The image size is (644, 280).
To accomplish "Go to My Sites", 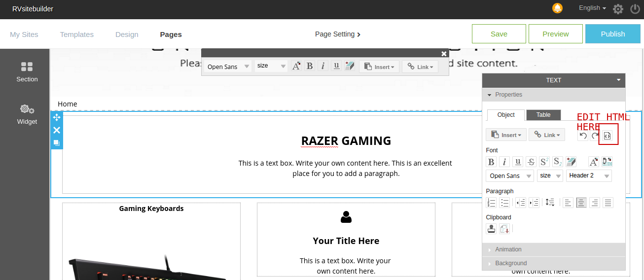I will (24, 35).
